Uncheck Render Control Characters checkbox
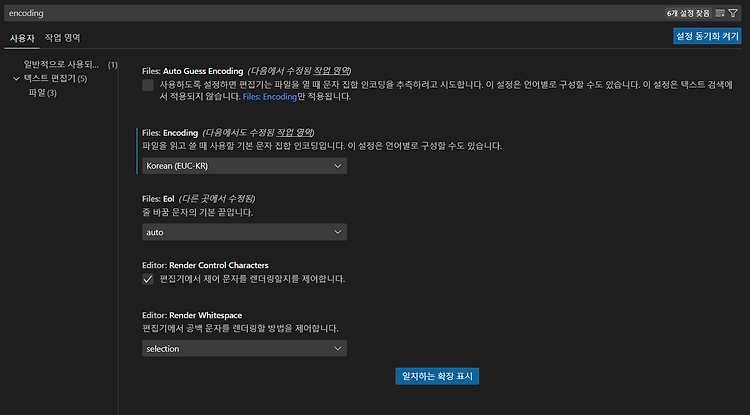Image resolution: width=750 pixels, height=415 pixels. point(148,279)
